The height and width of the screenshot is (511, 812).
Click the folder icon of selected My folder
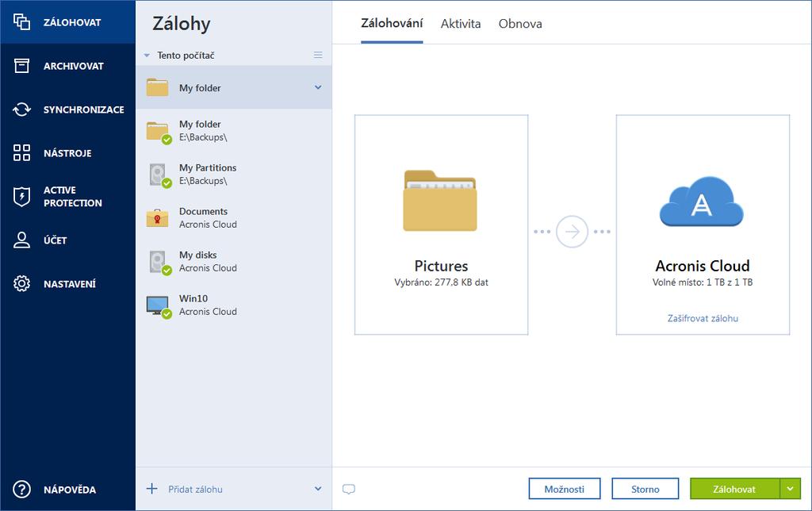click(x=157, y=87)
